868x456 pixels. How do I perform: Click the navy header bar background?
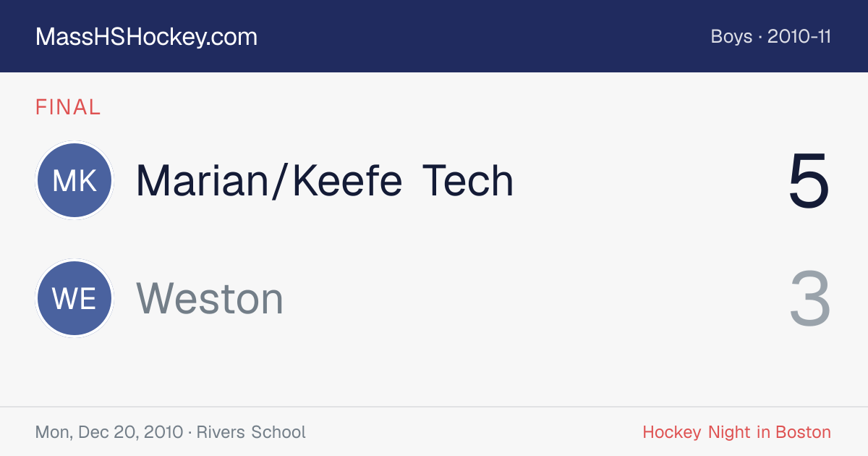pos(434,36)
